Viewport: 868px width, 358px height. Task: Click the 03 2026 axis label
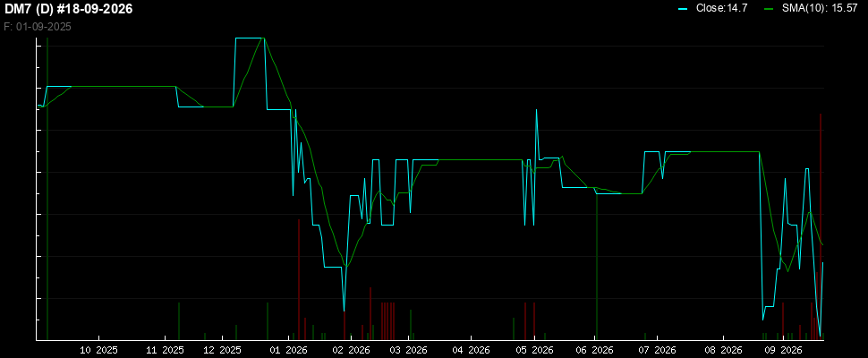click(409, 350)
